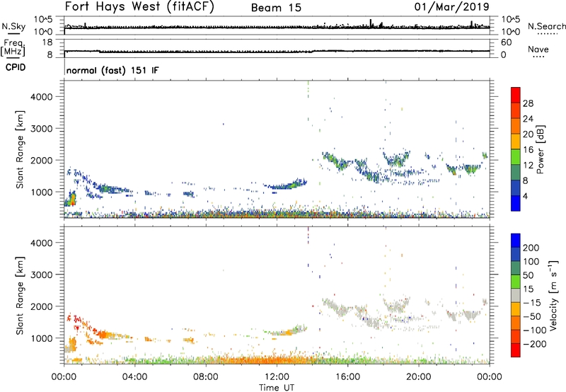Click the "Freq. [MHz]" axis label
This screenshot has width=566, height=392.
pyautogui.click(x=13, y=47)
